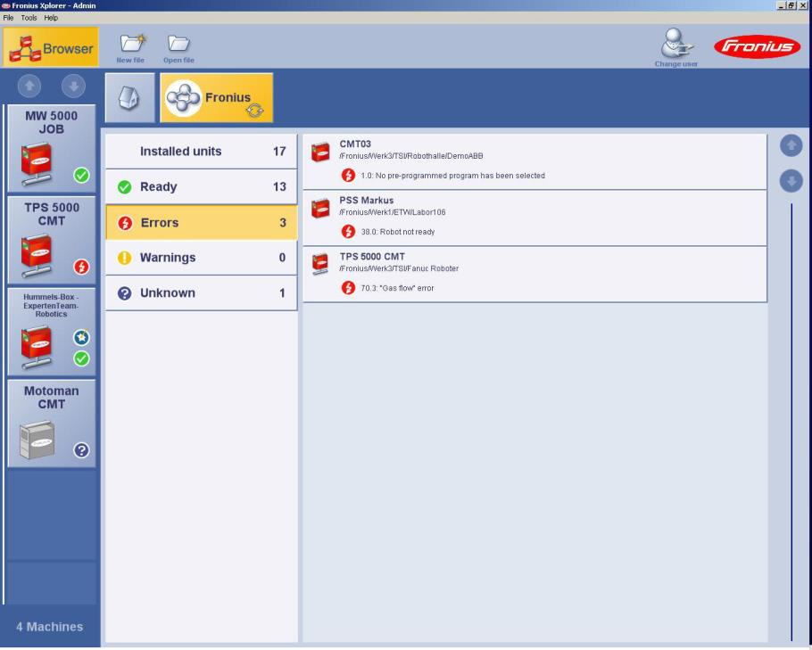Screen dimensions: 812x650
Task: Click the Unknown question mark icon
Action: [x=124, y=293]
